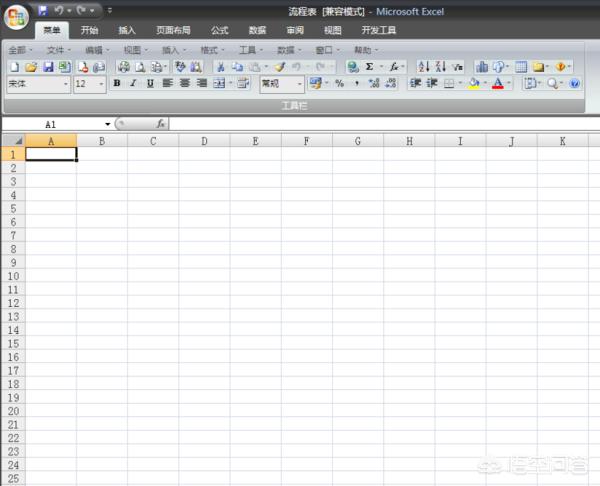Toggle Bold formatting
Image resolution: width=600 pixels, height=486 pixels.
116,84
